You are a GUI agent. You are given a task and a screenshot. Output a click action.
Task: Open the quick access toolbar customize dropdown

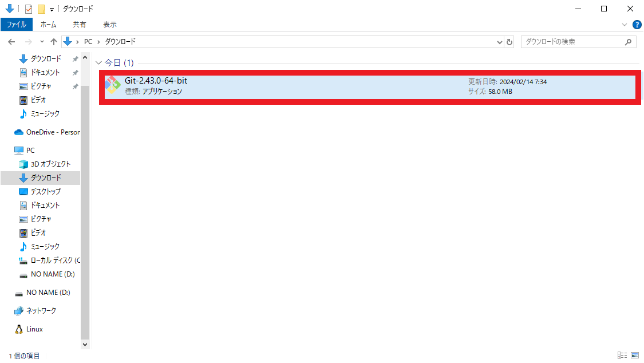click(x=50, y=9)
